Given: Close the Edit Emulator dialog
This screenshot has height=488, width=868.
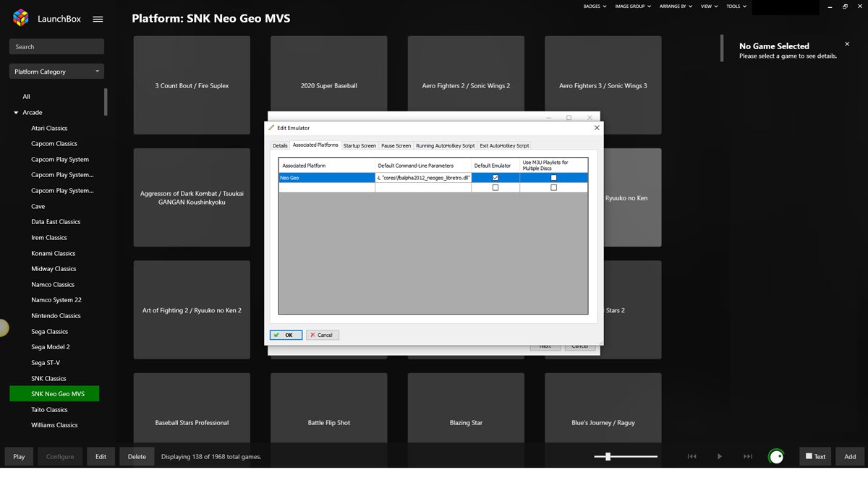Looking at the screenshot, I should pos(597,128).
